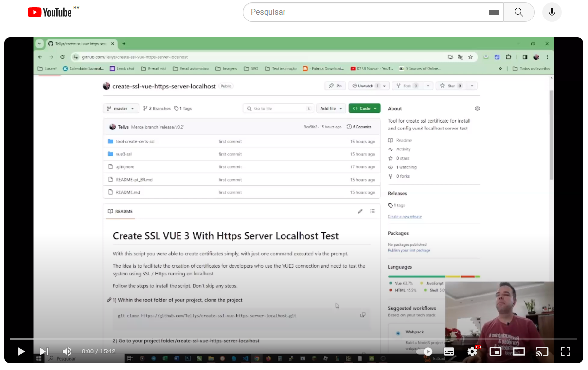Edit README with pencil icon in video

click(360, 211)
